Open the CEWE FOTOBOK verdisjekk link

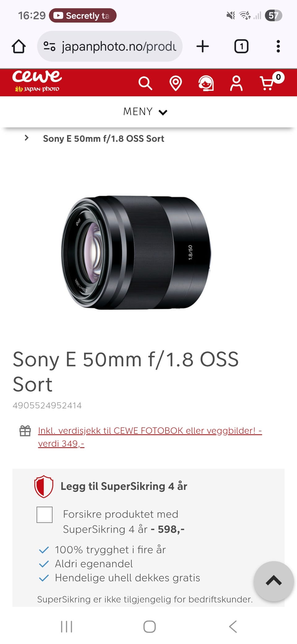150,437
